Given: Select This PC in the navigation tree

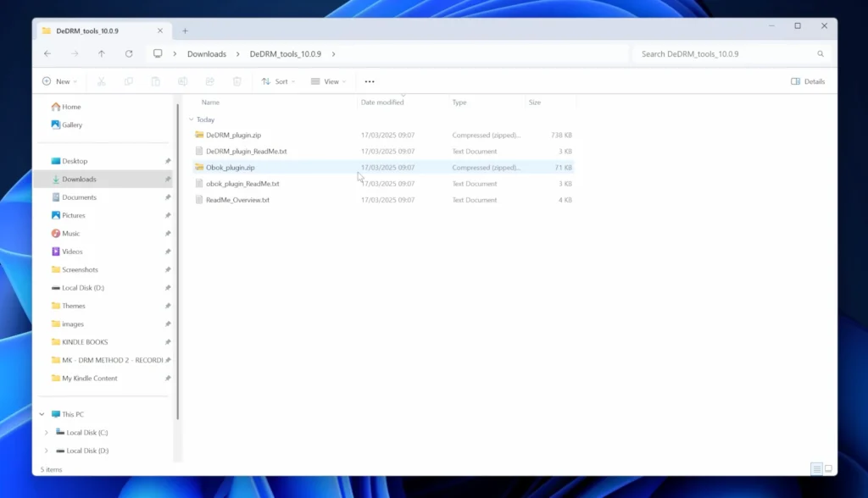Looking at the screenshot, I should point(73,414).
